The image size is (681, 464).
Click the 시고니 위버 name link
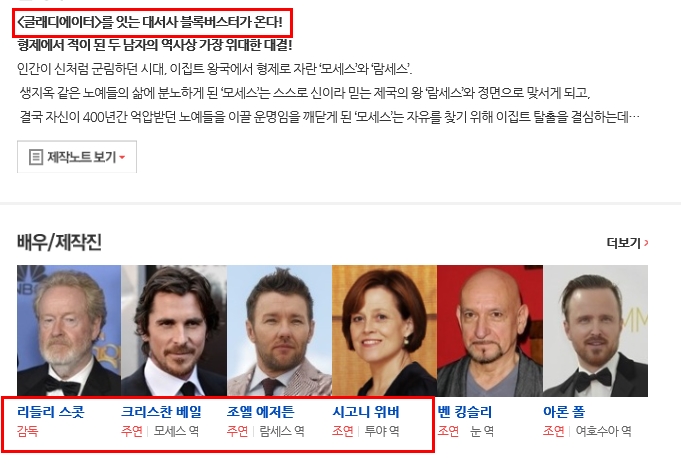(x=366, y=411)
